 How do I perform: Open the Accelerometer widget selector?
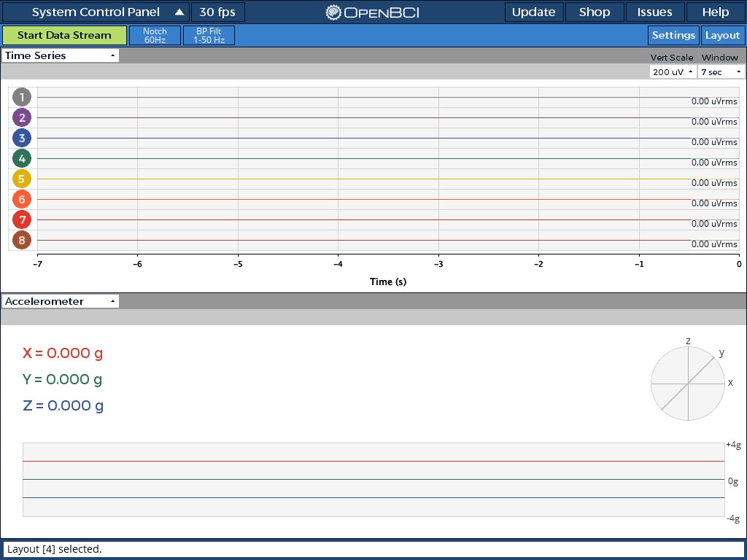coord(60,300)
